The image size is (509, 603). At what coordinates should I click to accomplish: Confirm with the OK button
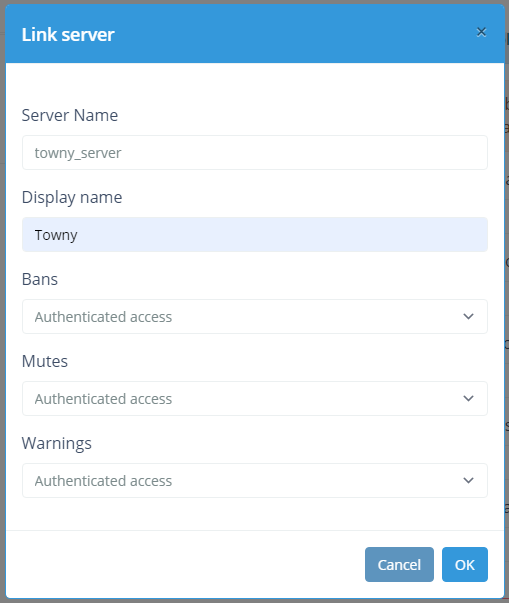(x=465, y=565)
